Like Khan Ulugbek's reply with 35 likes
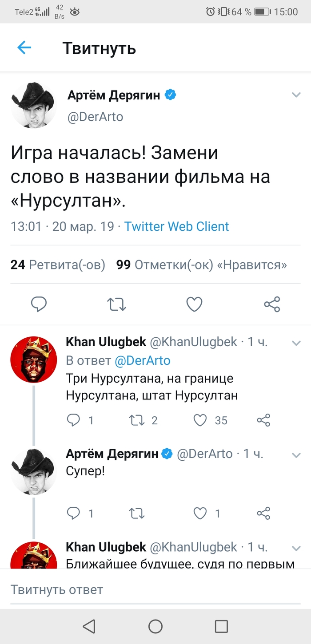This screenshot has width=311, height=644. point(201,420)
